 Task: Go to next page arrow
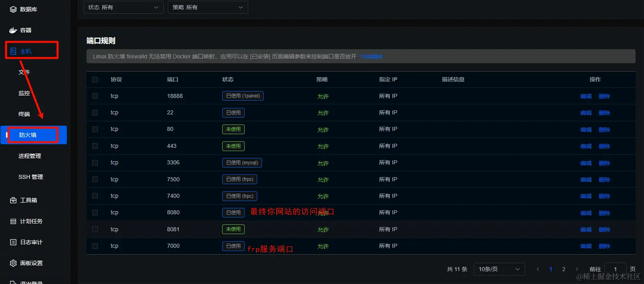tap(577, 269)
